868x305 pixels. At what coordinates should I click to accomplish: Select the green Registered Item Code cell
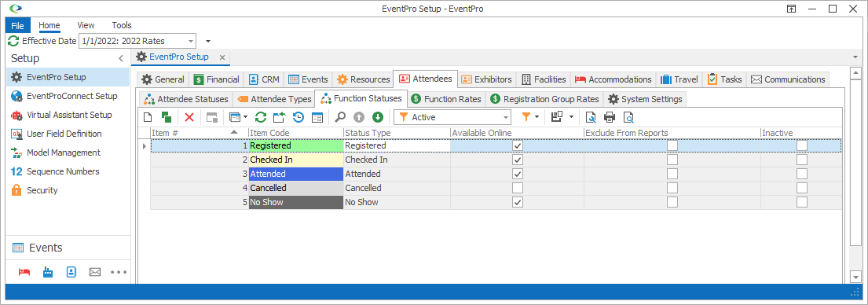click(295, 145)
